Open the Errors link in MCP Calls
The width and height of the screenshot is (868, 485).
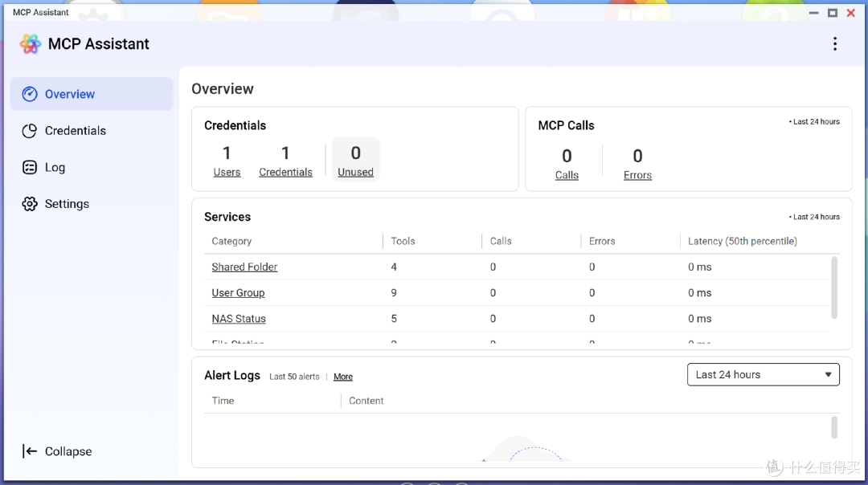(637, 175)
